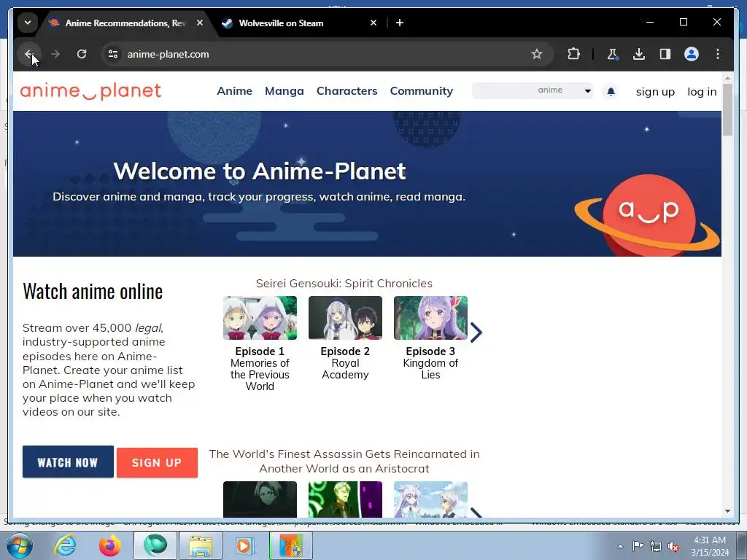The height and width of the screenshot is (560, 747).
Task: Close the Anime Recommendations tab
Action: pyautogui.click(x=200, y=23)
